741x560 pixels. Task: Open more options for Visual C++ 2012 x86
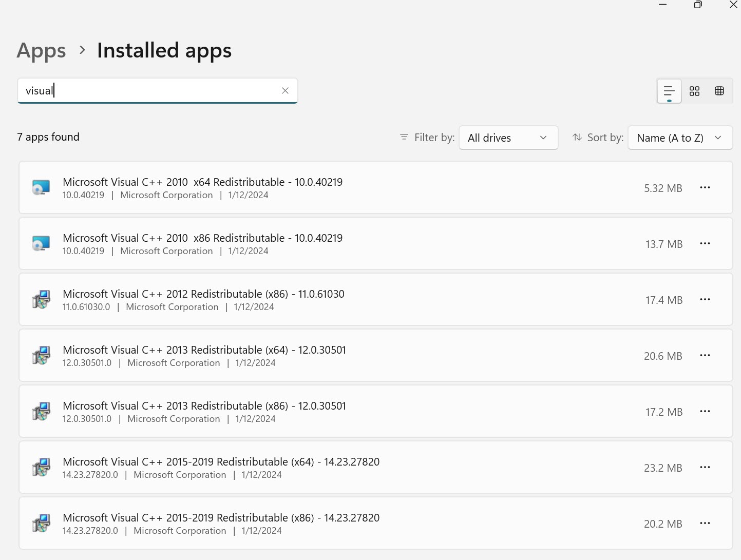coord(705,300)
